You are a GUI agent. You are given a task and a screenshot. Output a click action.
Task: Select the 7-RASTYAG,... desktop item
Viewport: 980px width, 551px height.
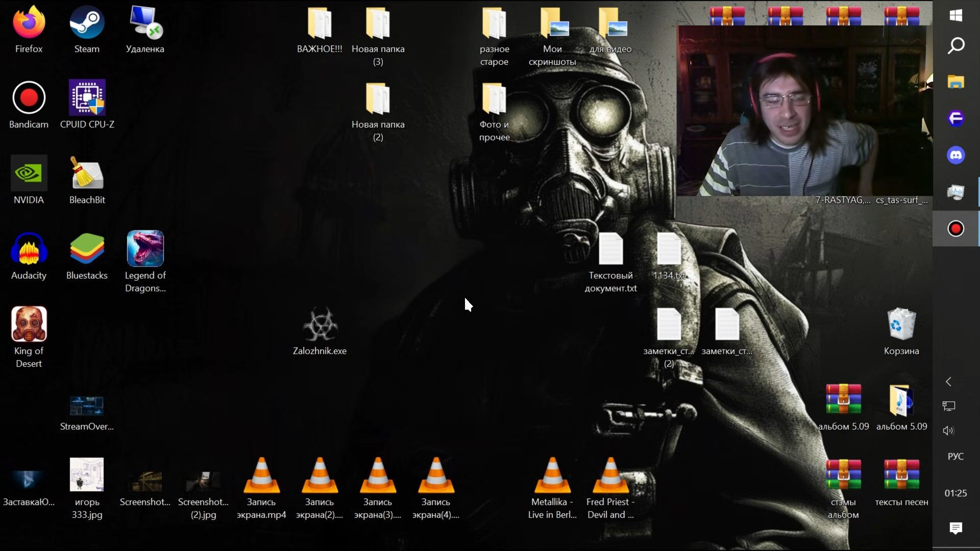click(x=843, y=200)
